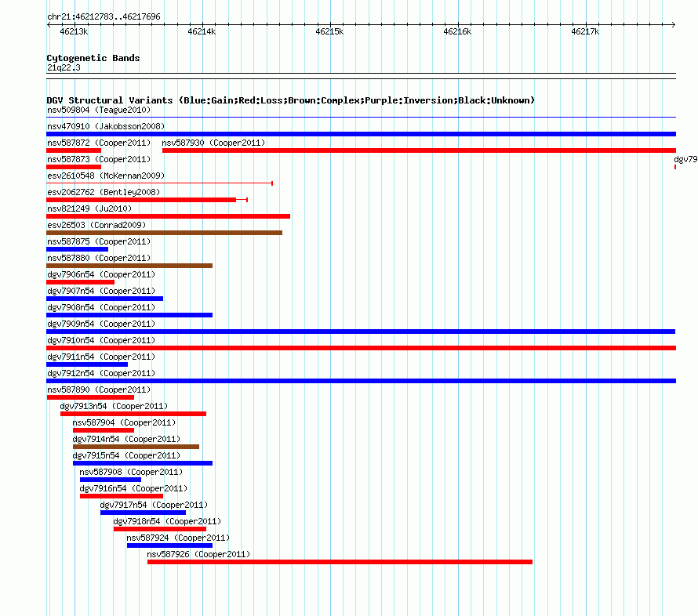Click the nsv587875 (Cooper2011) label

point(99,241)
